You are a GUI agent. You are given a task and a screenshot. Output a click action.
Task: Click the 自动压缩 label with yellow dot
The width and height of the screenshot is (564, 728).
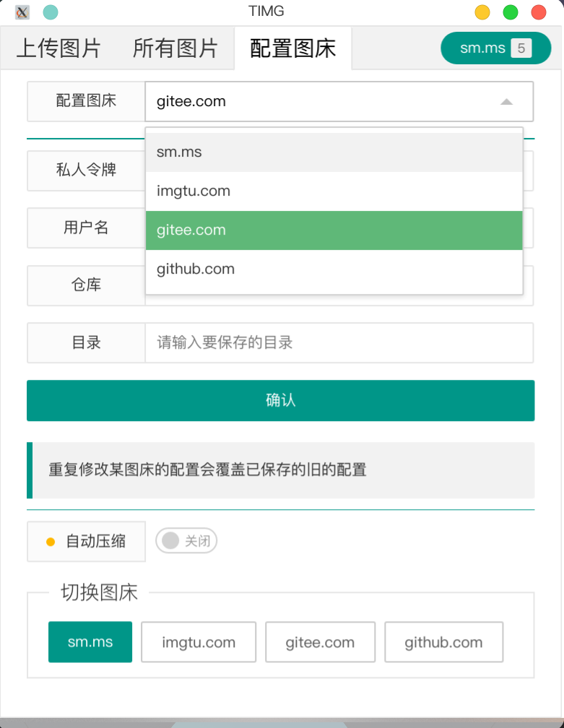click(x=87, y=542)
